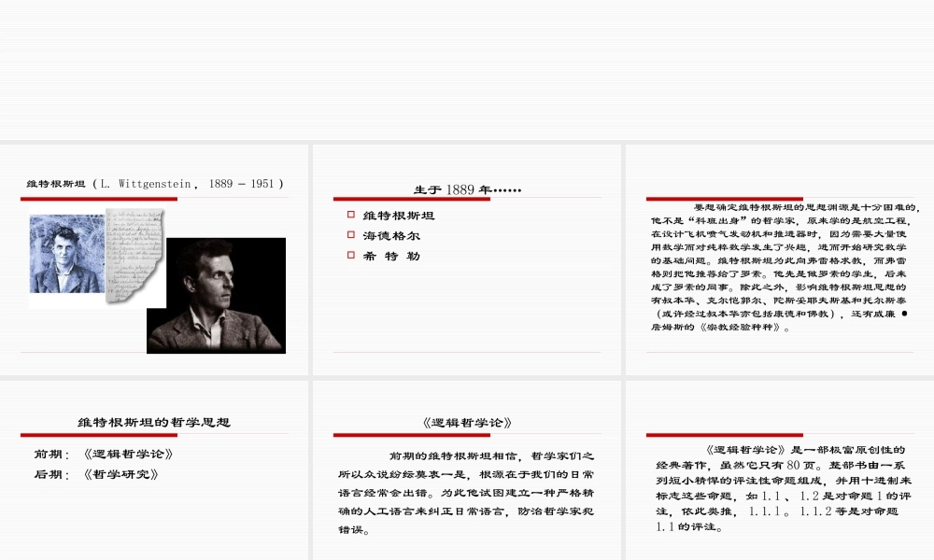The image size is (934, 560).
Task: Click the centered 《逻辑哲学论》 slide title
Action: pyautogui.click(x=466, y=422)
